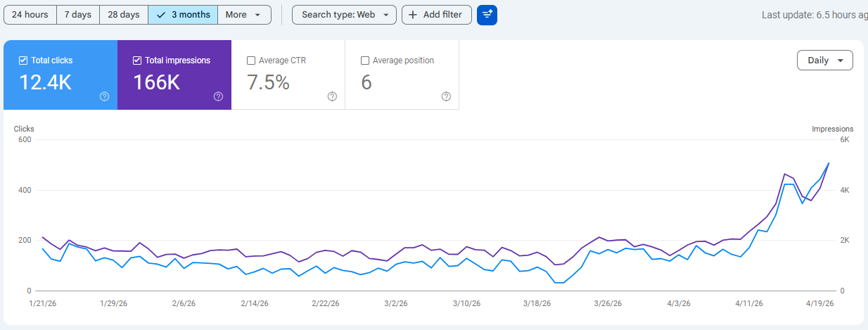Click plus icon in Add filter
This screenshot has height=330, width=868.
pyautogui.click(x=413, y=15)
